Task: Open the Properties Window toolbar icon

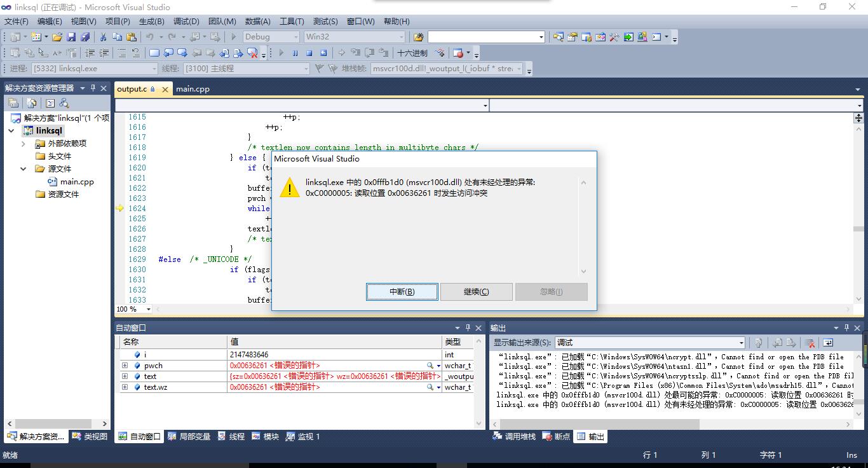Action: 572,37
